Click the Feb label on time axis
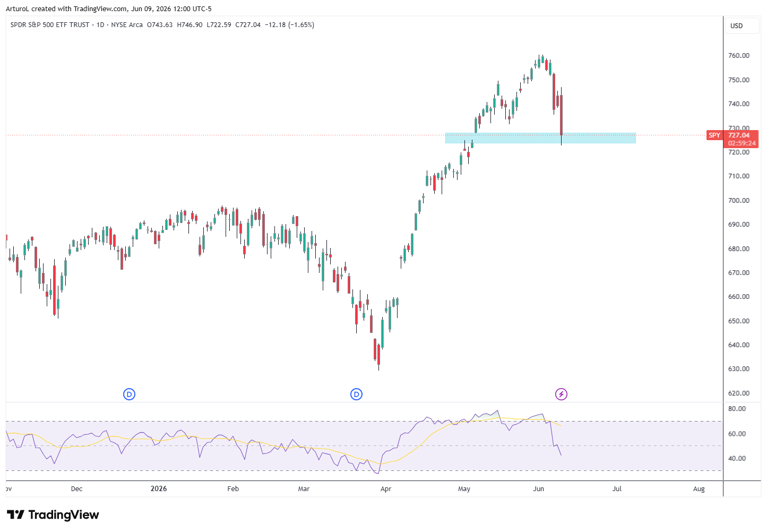 point(233,489)
